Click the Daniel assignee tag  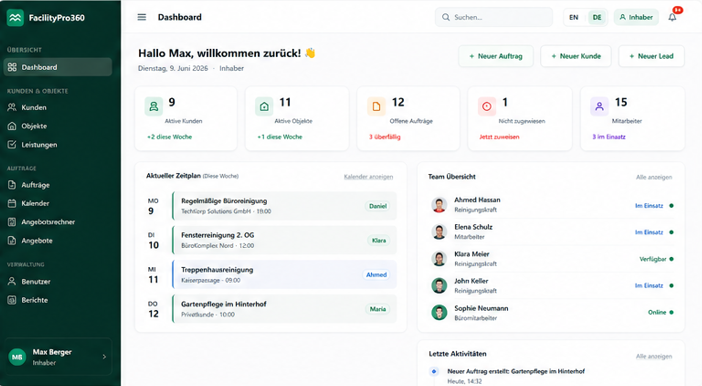[377, 206]
